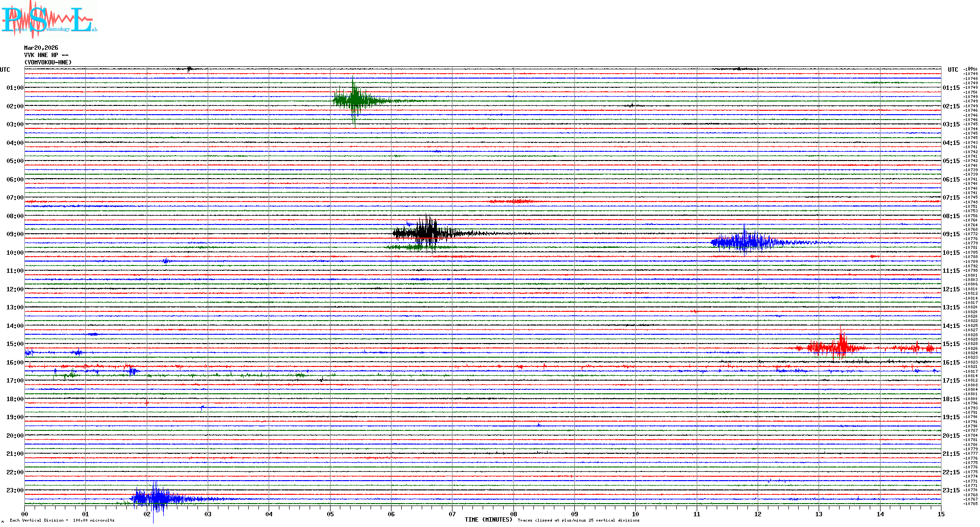This screenshot has height=527, width=980.
Task: Click the blue waveform burst near minute 12
Action: click(x=744, y=242)
